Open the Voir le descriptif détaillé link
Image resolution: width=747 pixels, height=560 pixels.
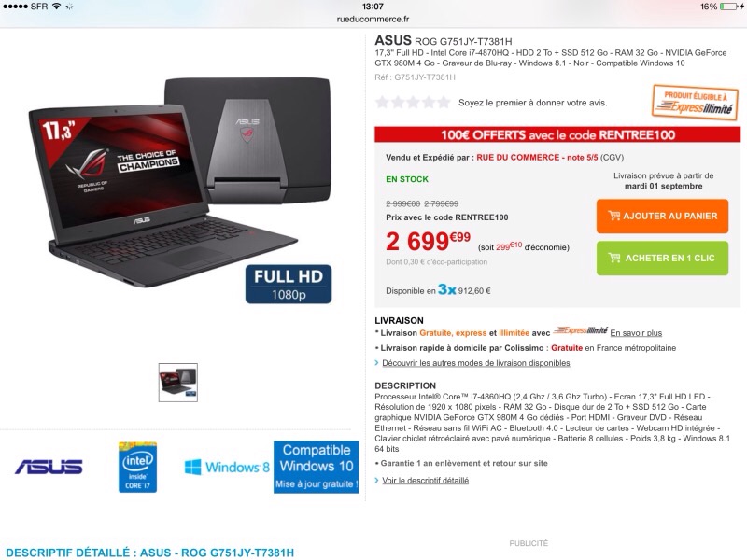point(426,481)
